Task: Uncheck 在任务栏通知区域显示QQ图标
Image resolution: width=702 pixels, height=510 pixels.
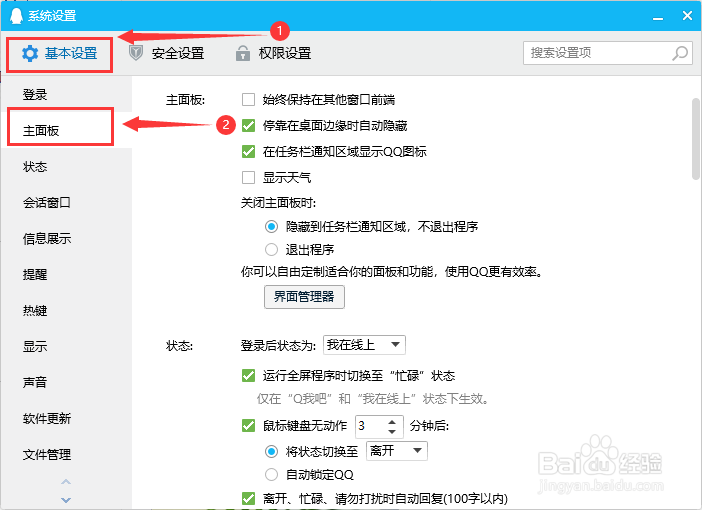Action: 248,151
